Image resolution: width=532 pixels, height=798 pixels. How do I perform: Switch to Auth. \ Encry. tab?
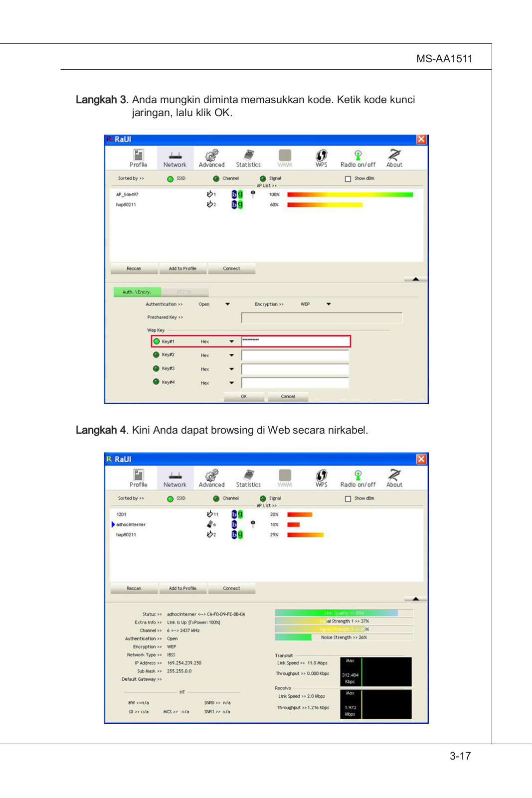click(137, 292)
